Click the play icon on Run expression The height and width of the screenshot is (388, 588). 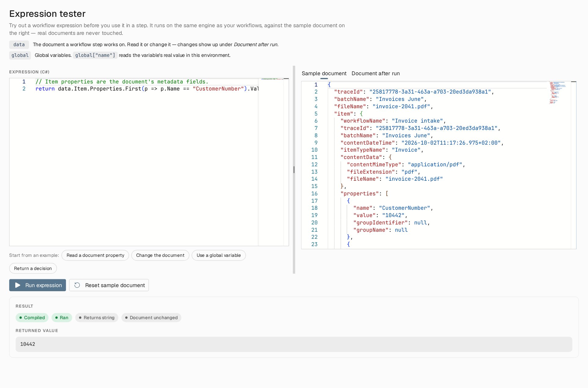18,285
